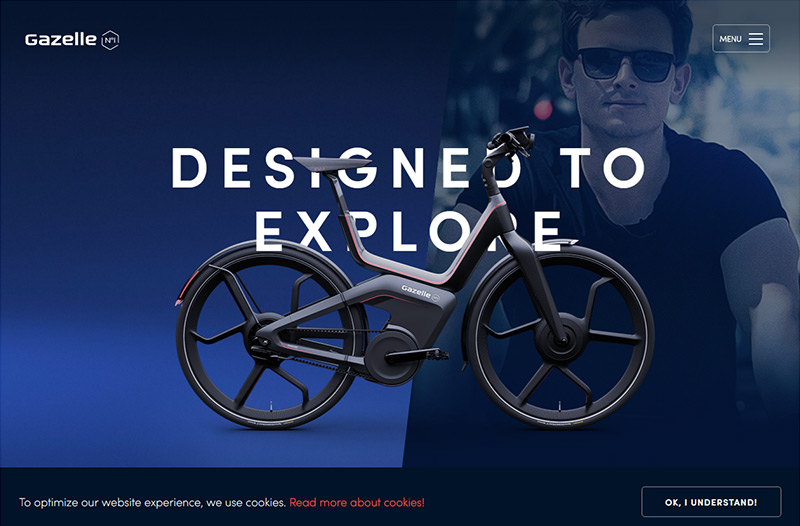Click the N°1 hexagon badge icon
Screen dimensions: 800x526
110,40
